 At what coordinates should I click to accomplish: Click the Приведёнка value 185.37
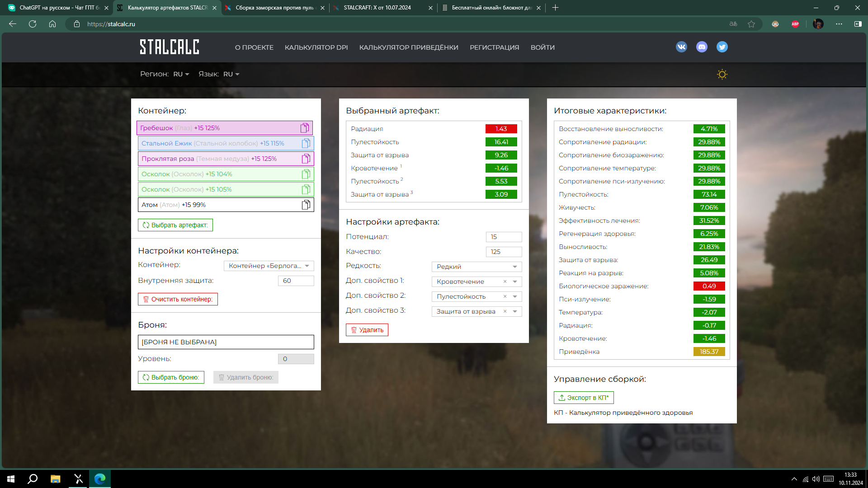pyautogui.click(x=709, y=352)
